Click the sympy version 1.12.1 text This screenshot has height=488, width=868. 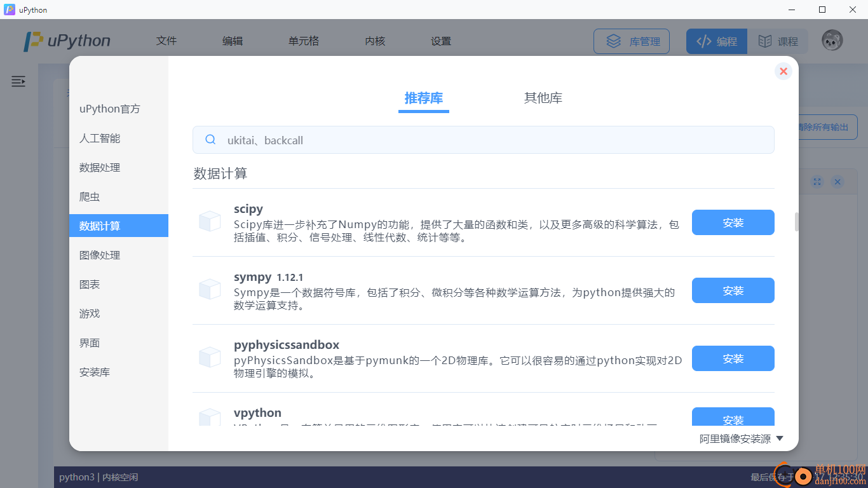click(x=290, y=278)
